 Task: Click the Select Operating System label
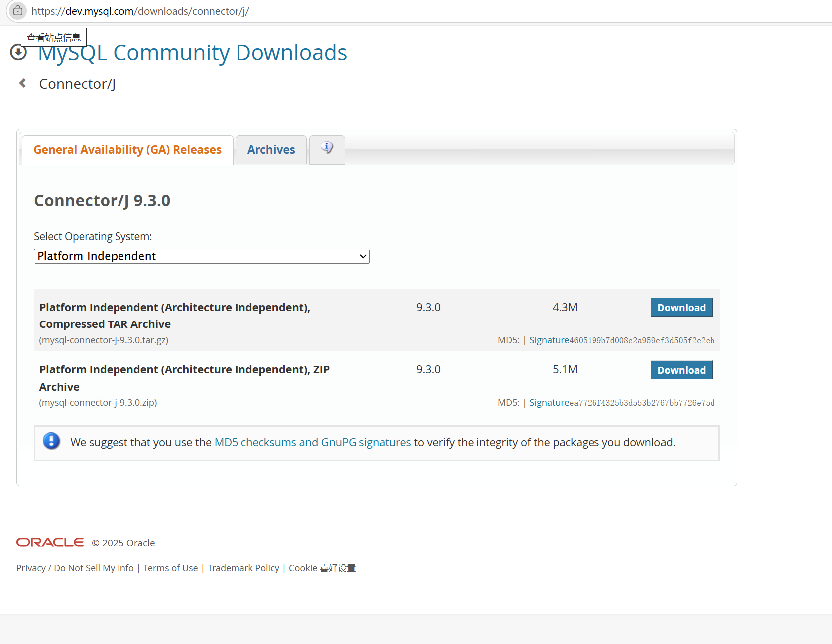pyautogui.click(x=93, y=237)
